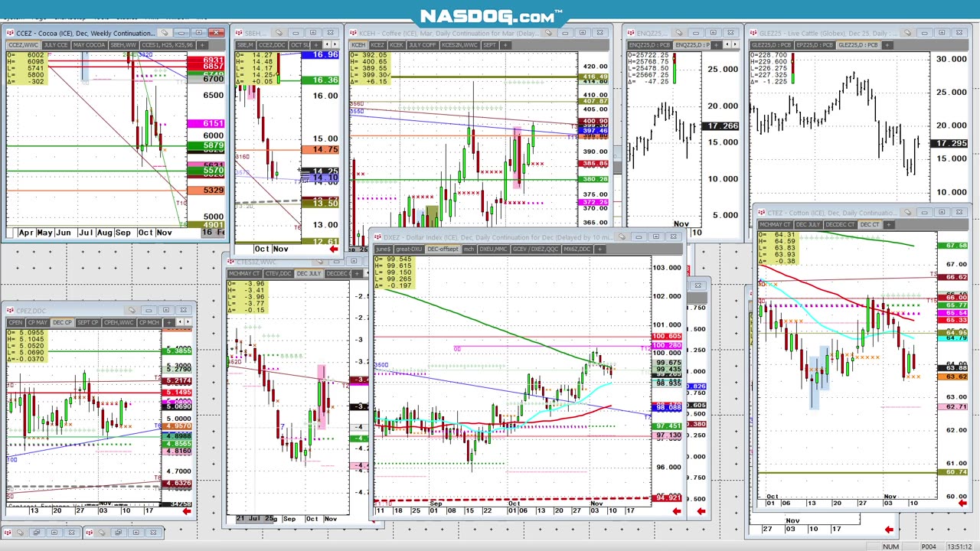Pin the CCEZ Cocoa chart window
This screenshot has height=551, width=980.
(164, 33)
